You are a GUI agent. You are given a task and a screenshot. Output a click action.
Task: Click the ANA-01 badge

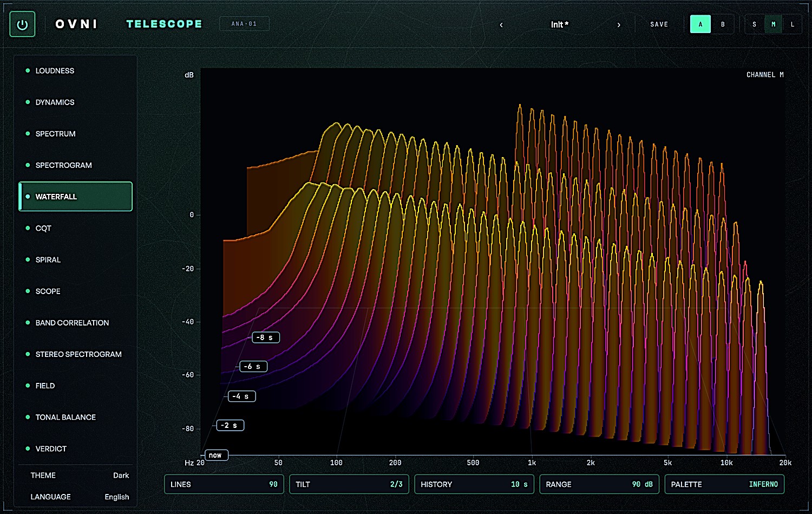[244, 24]
